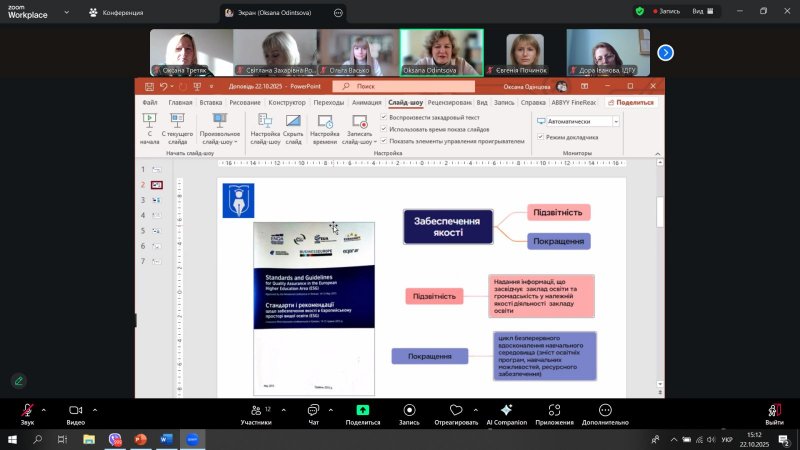Uncheck Использовать время показа слайдов

pos(384,129)
